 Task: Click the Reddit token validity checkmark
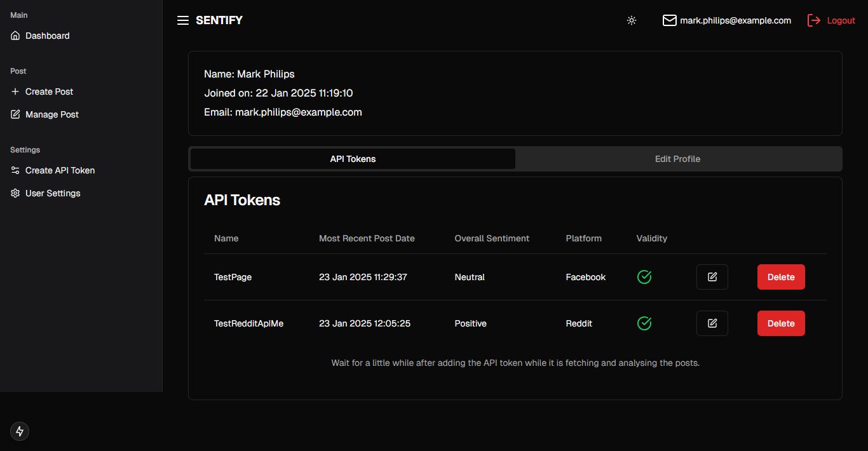pos(644,323)
